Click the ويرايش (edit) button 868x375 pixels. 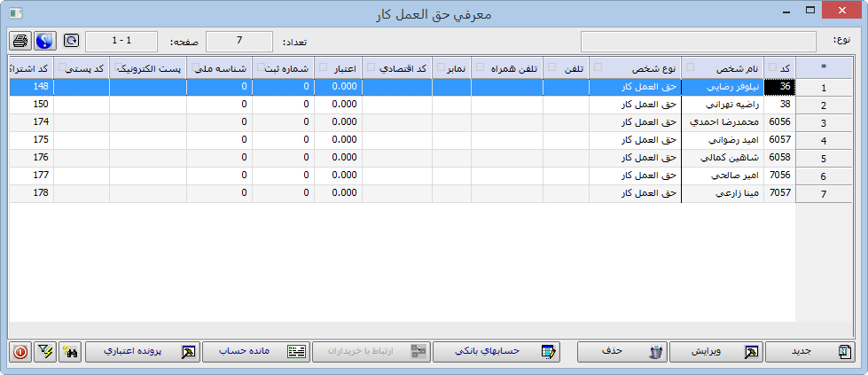tap(715, 352)
